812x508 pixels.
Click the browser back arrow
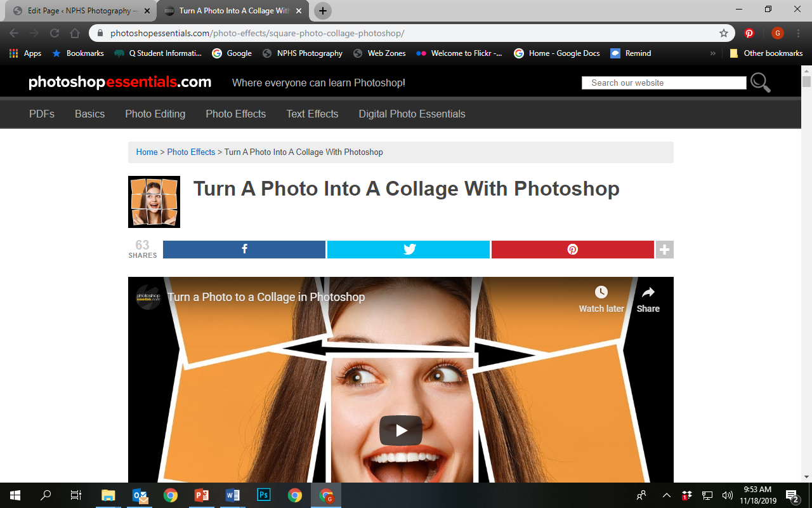[14, 33]
